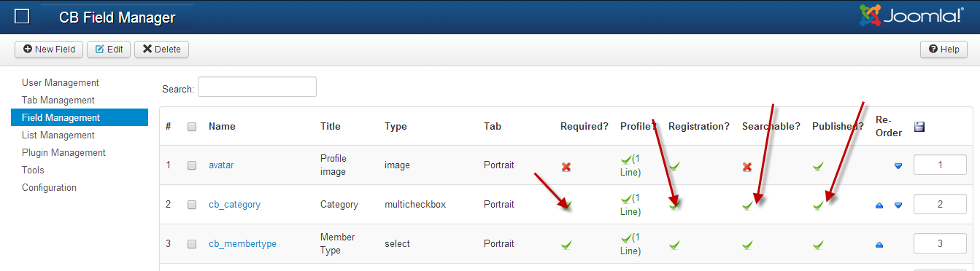Click the New Field button

[x=49, y=50]
